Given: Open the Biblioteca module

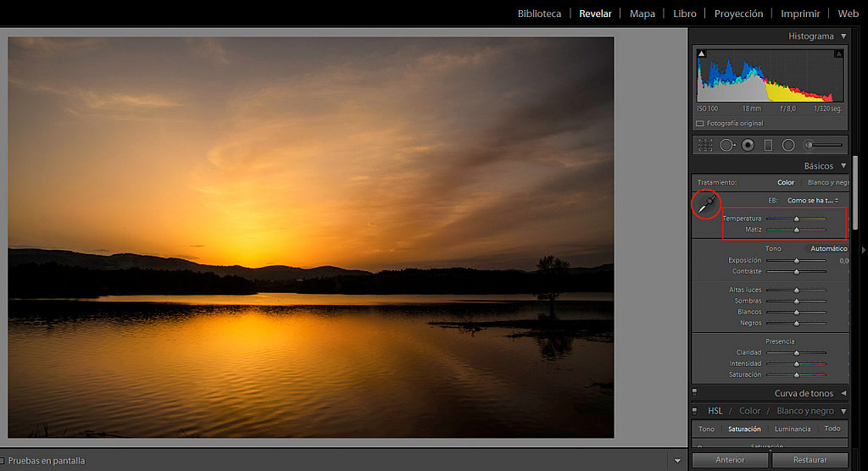Looking at the screenshot, I should [539, 14].
